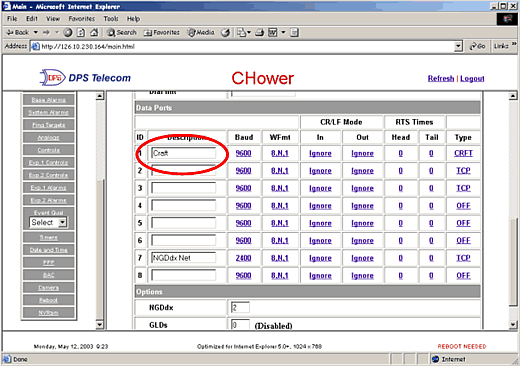Open the Tools menu
This screenshot has width=520, height=366.
[111, 19]
